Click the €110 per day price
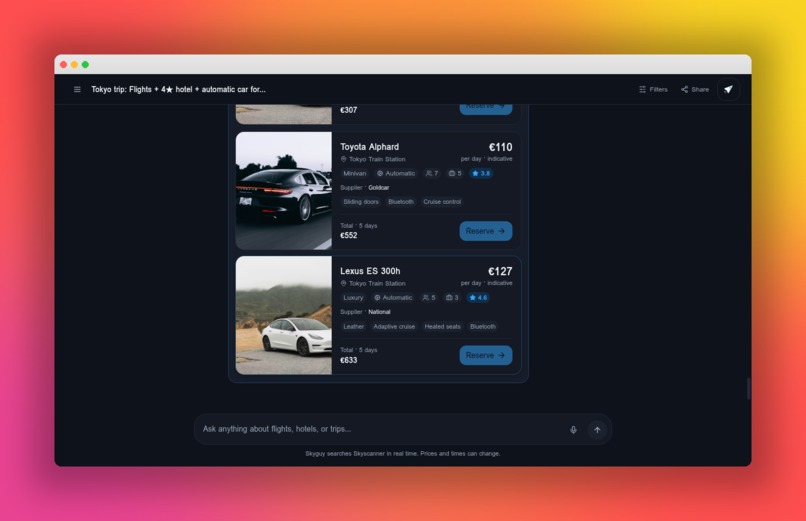Viewport: 806px width, 521px height. coord(500,147)
